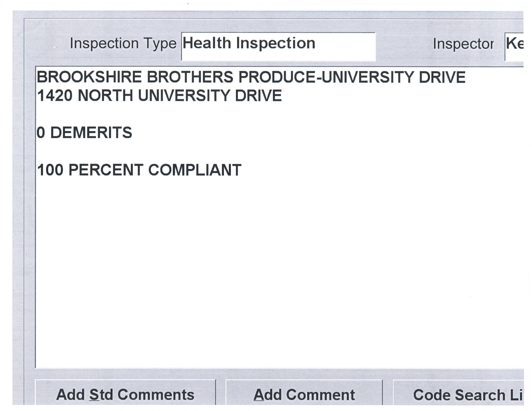Click "DRIVE" ending the establishment name line
The height and width of the screenshot is (411, 532).
[x=442, y=77]
